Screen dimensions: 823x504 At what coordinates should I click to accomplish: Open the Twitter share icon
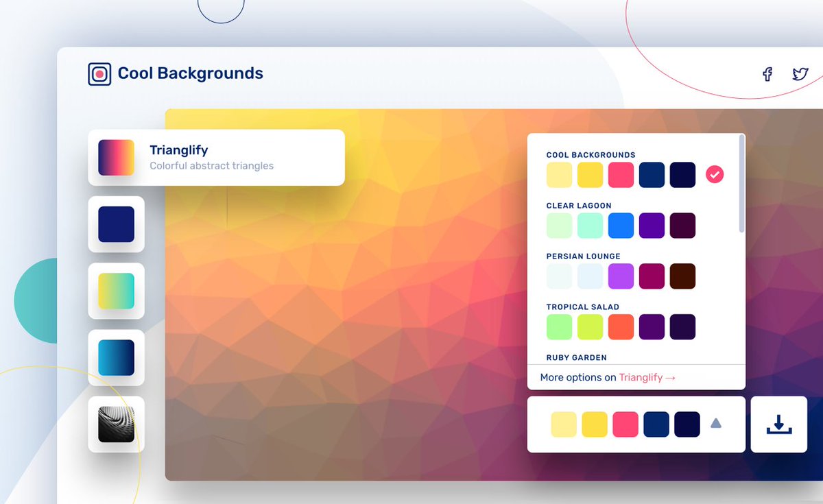800,74
